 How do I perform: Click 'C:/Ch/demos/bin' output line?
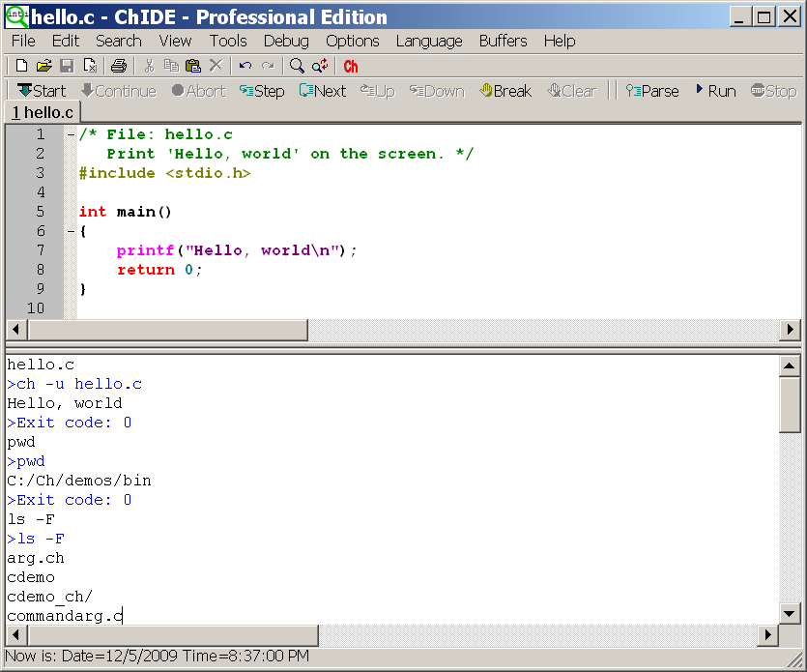coord(78,481)
